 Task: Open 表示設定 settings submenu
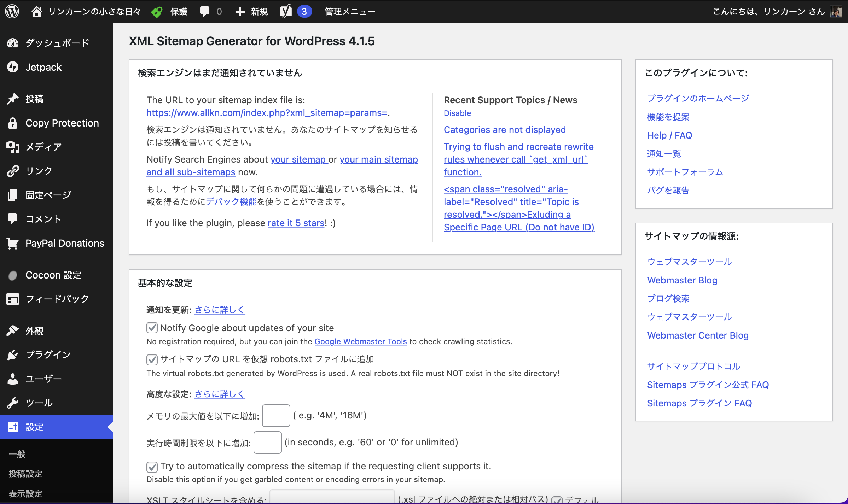click(25, 493)
